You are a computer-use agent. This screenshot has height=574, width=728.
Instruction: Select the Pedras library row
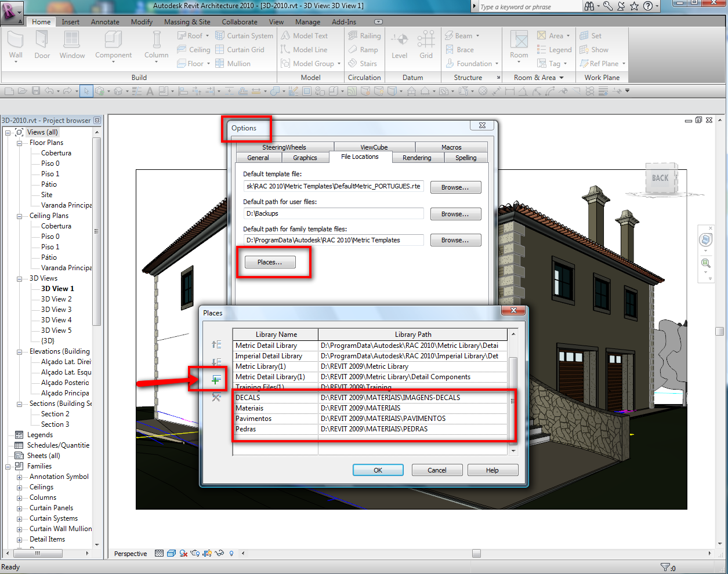pos(370,429)
